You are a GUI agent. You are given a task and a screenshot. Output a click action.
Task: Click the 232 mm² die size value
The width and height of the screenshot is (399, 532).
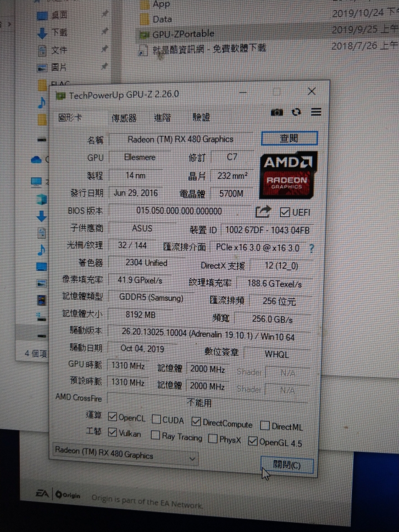pyautogui.click(x=232, y=176)
